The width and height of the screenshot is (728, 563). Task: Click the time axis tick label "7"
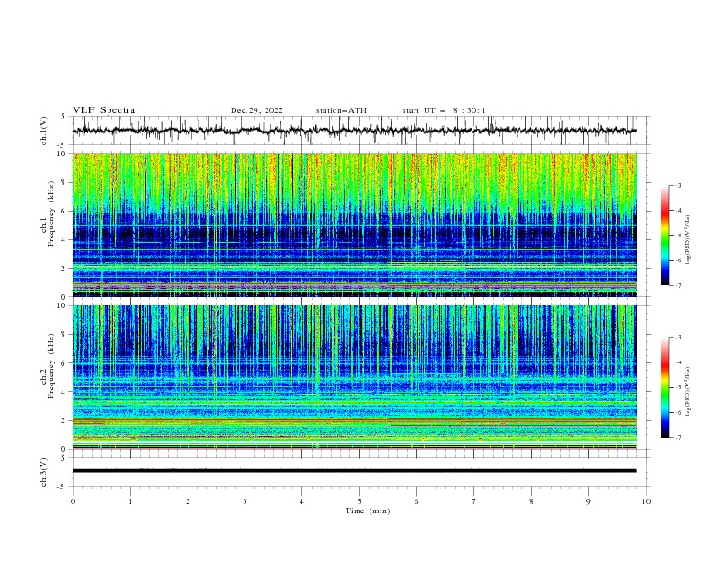click(474, 501)
